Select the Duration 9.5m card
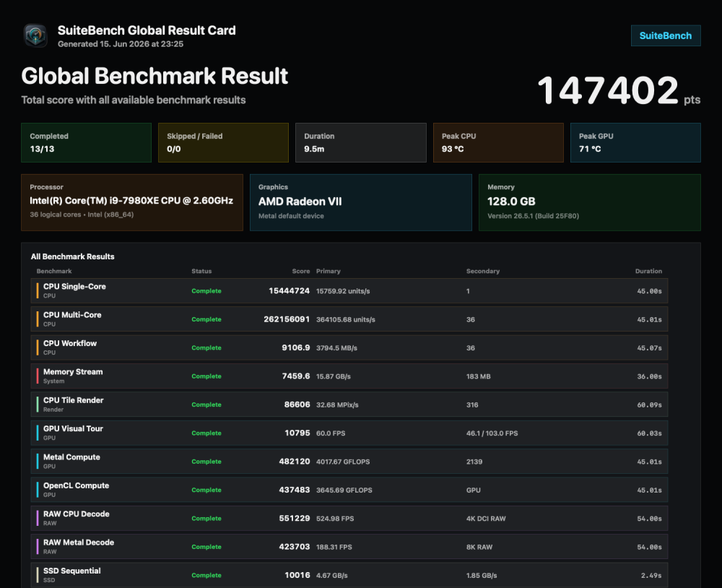Viewport: 722px width, 588px height. click(x=360, y=142)
